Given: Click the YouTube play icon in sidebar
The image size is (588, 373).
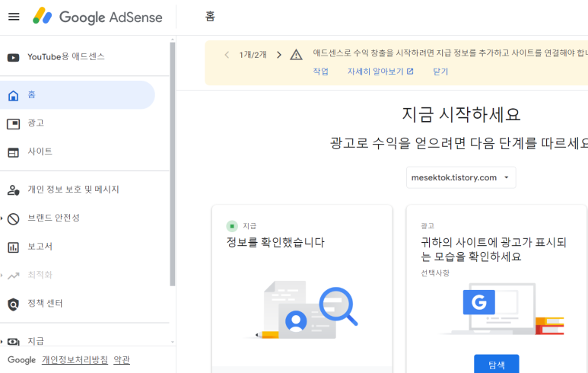Looking at the screenshot, I should point(14,57).
